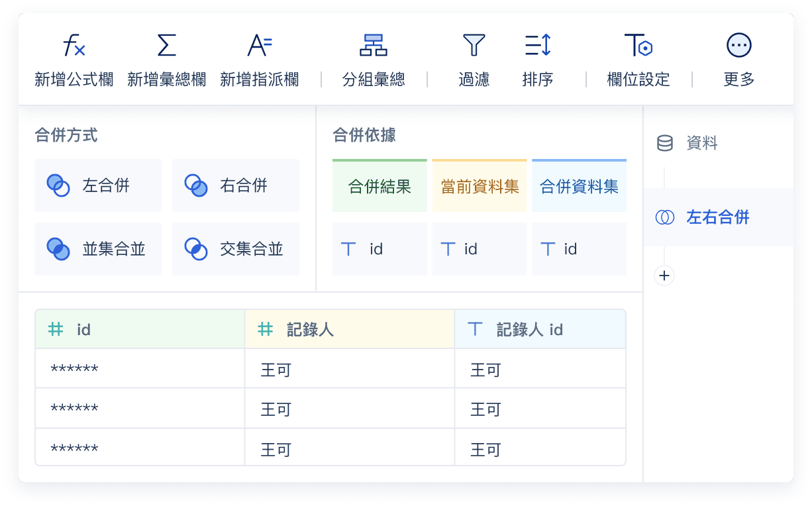The height and width of the screenshot is (506, 812).
Task: Select the 左右合併 step in sidebar
Action: (x=718, y=217)
